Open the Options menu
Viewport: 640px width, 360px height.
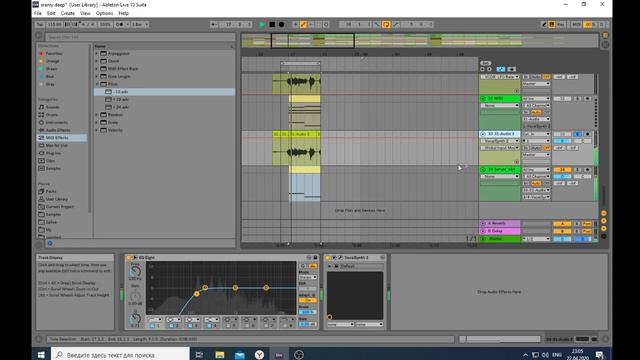click(x=104, y=13)
